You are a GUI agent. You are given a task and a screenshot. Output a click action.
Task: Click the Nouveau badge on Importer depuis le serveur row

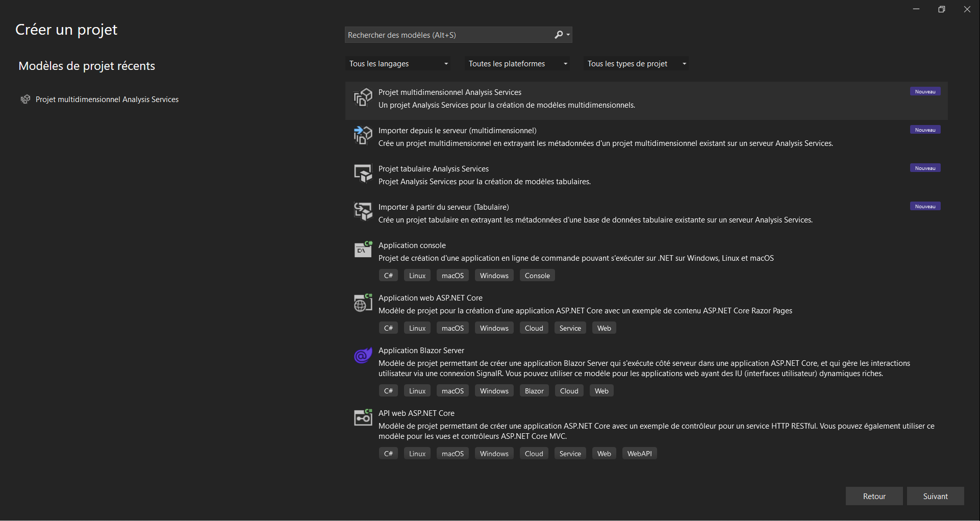click(x=925, y=130)
